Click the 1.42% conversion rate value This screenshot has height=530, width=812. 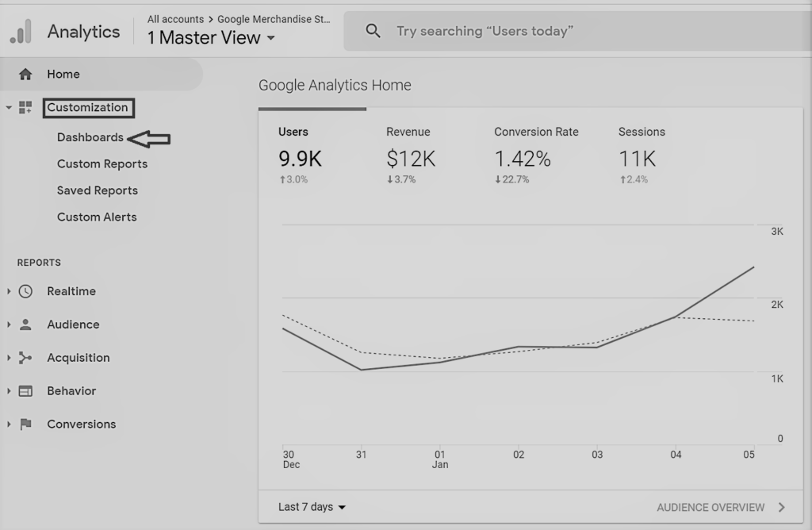(x=522, y=159)
